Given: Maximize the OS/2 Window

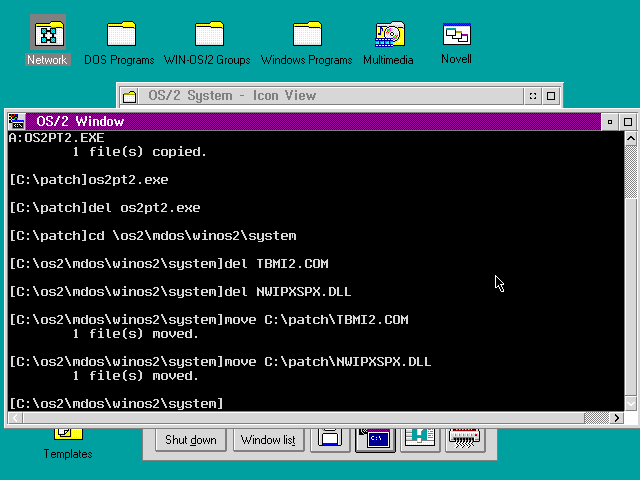Looking at the screenshot, I should [x=628, y=122].
